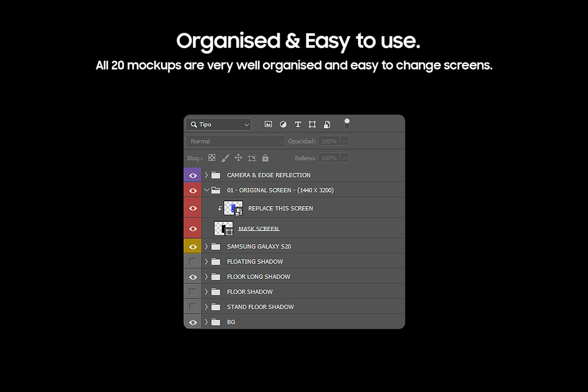Expand the FLOOR LONG SHADOW group
This screenshot has height=392, width=588.
[207, 277]
